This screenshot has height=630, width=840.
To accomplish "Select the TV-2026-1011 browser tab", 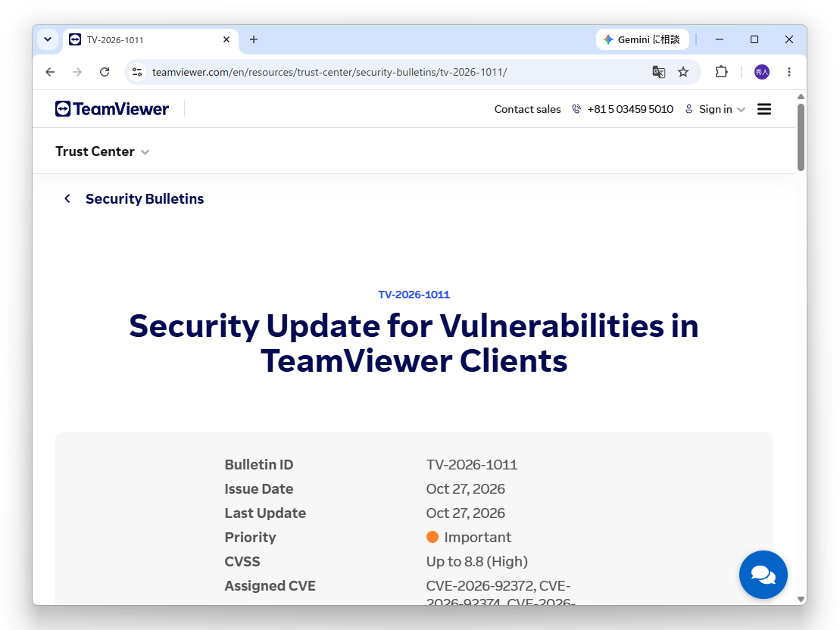I will [151, 40].
